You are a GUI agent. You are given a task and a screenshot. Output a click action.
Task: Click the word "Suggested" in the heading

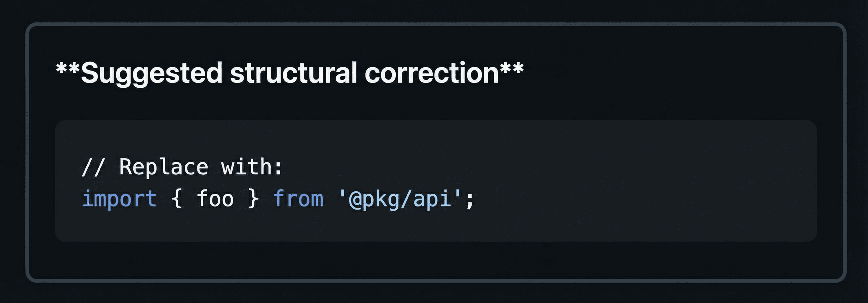pos(152,73)
